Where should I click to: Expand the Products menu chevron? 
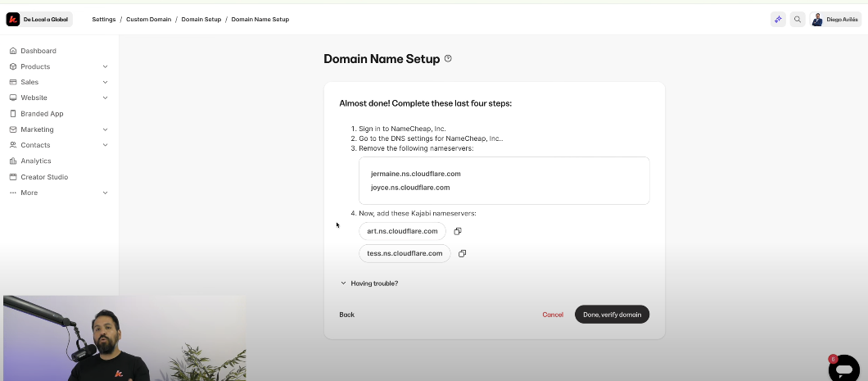tap(105, 66)
